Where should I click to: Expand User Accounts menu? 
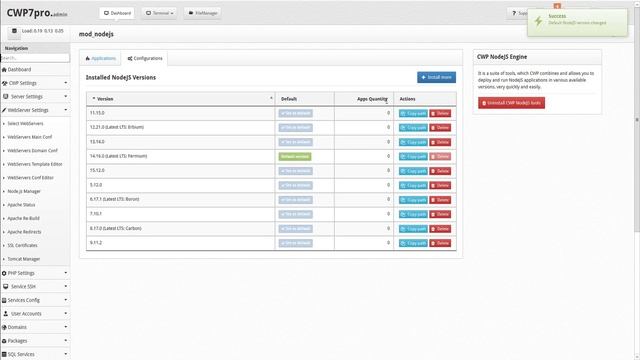pyautogui.click(x=35, y=313)
